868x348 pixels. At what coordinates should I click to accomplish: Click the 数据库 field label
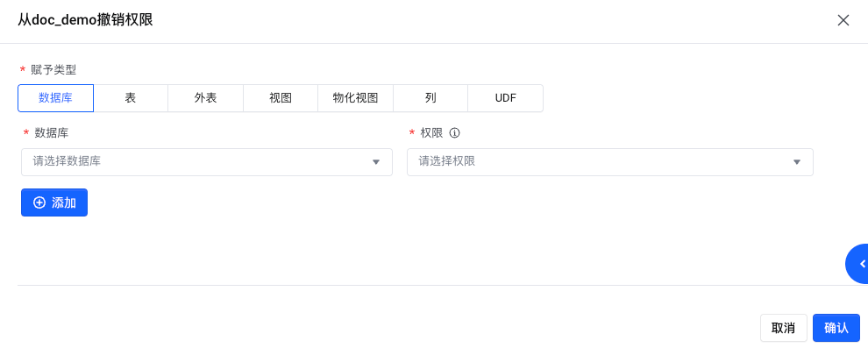[x=52, y=132]
